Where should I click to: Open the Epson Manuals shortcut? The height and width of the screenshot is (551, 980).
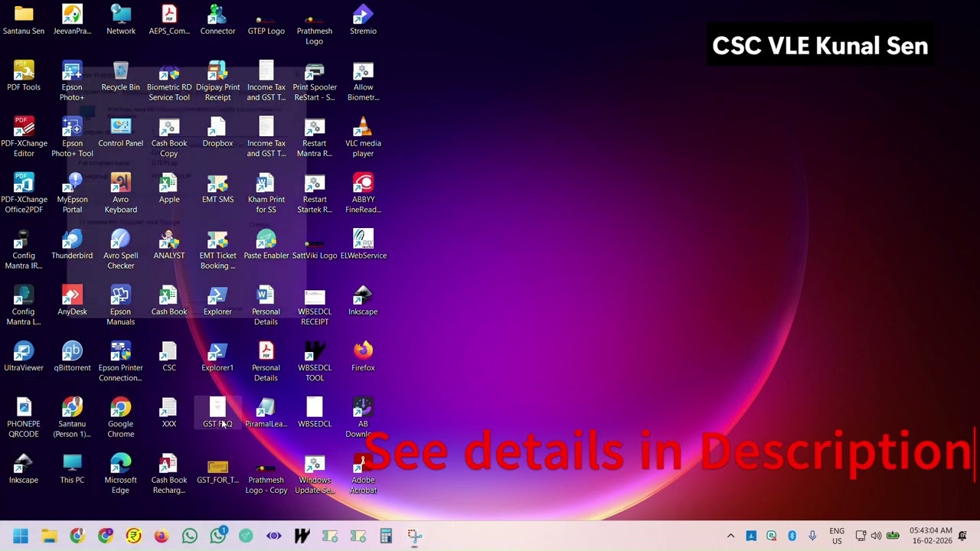(x=121, y=305)
